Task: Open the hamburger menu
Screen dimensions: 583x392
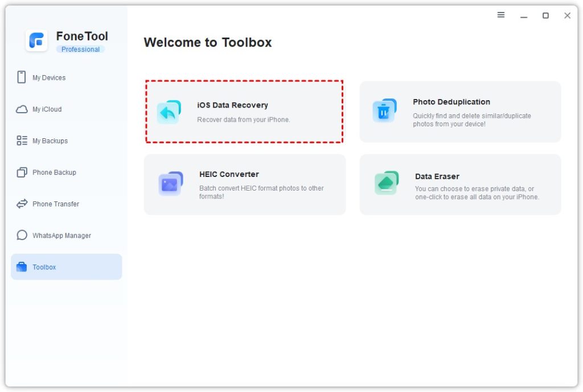Action: click(501, 15)
